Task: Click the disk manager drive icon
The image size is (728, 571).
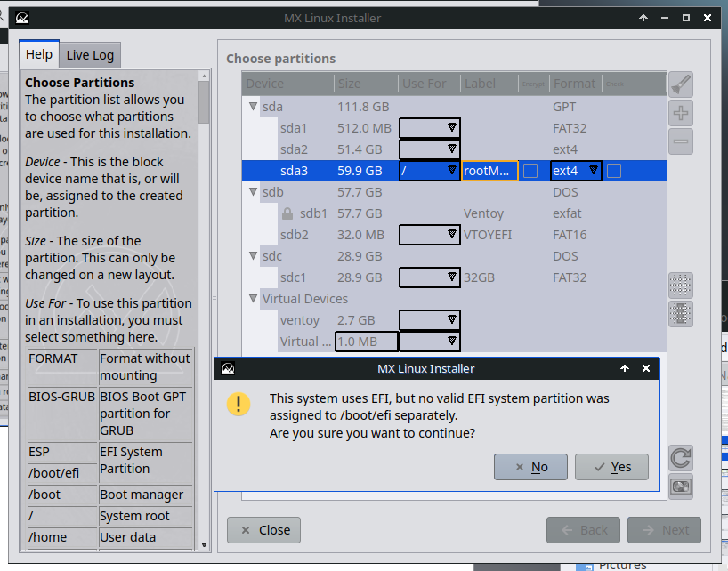Action: (681, 487)
